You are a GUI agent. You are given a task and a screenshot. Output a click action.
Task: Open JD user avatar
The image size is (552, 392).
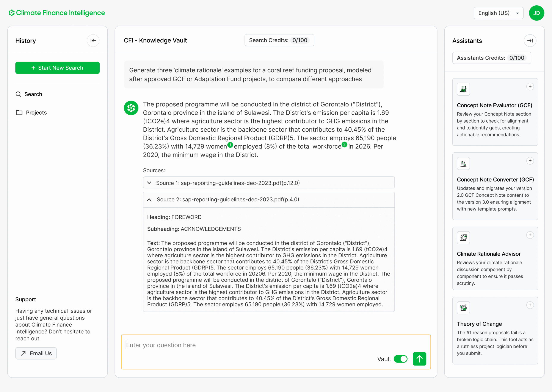[x=536, y=13]
